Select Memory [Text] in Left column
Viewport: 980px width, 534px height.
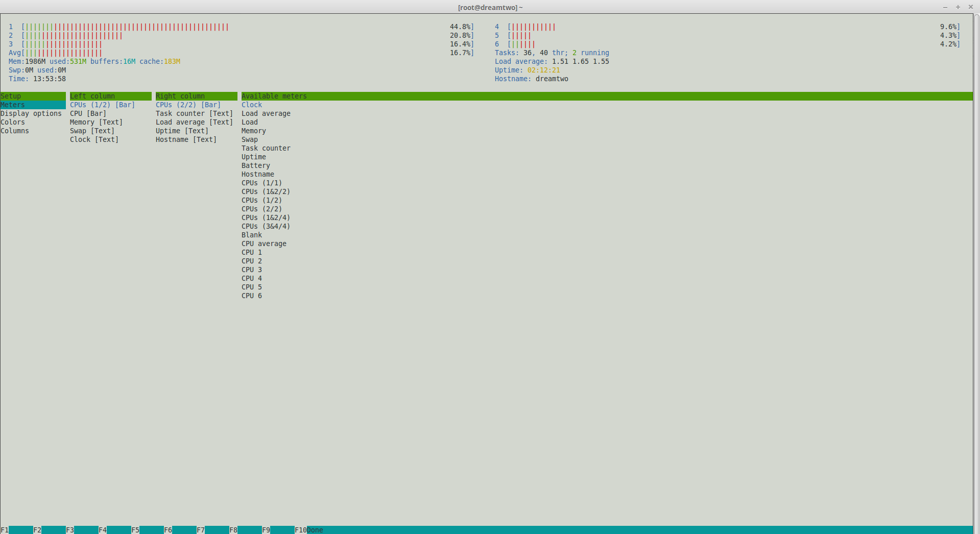pyautogui.click(x=96, y=122)
